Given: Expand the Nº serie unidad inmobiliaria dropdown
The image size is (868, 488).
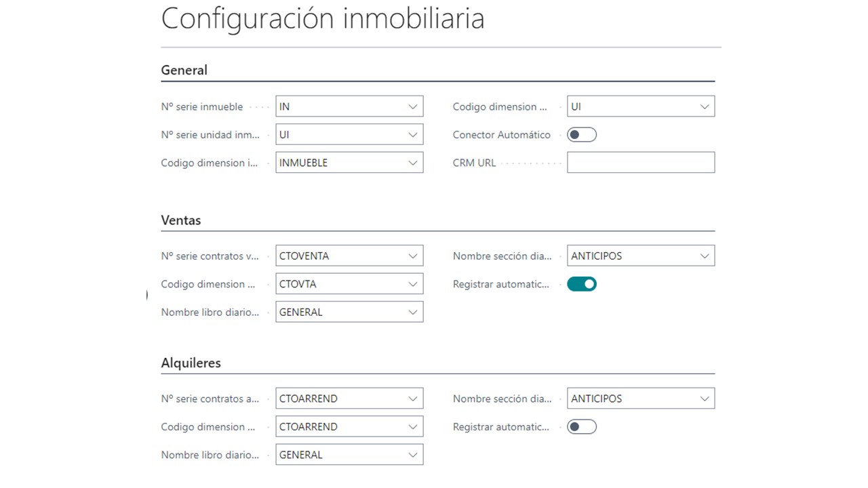Looking at the screenshot, I should [412, 135].
